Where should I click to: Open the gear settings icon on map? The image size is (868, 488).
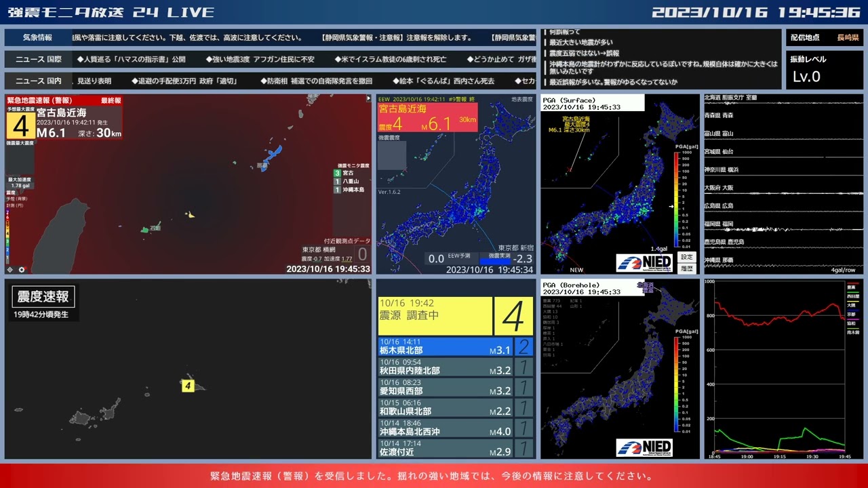pyautogui.click(x=21, y=269)
